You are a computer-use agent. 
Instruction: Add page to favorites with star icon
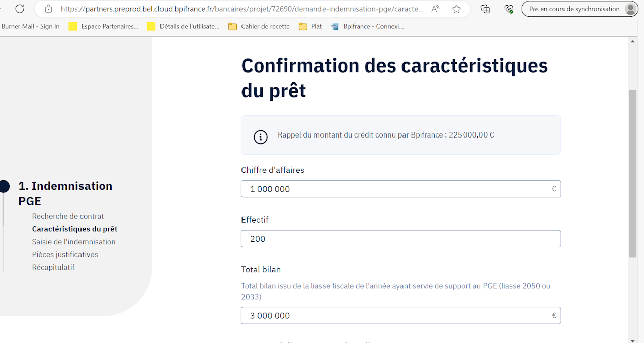pos(456,9)
